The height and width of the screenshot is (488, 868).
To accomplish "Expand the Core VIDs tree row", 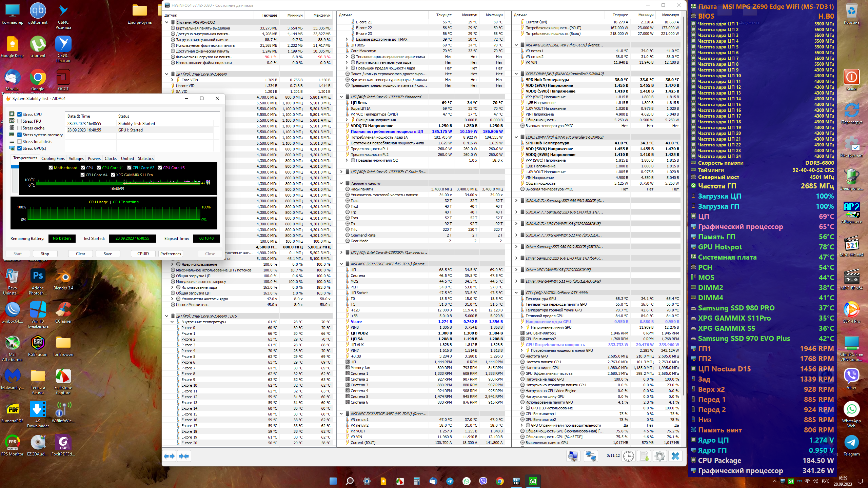I will [x=172, y=80].
